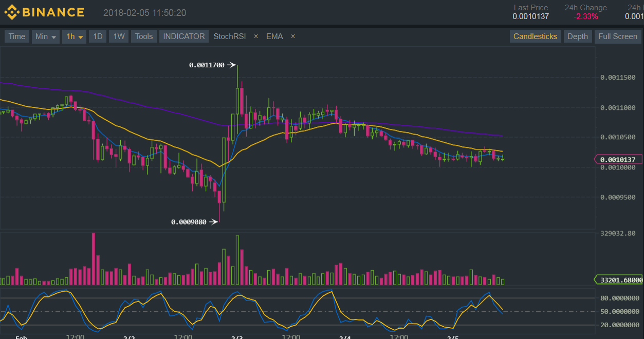
Task: Open the Min interval dropdown
Action: point(46,36)
